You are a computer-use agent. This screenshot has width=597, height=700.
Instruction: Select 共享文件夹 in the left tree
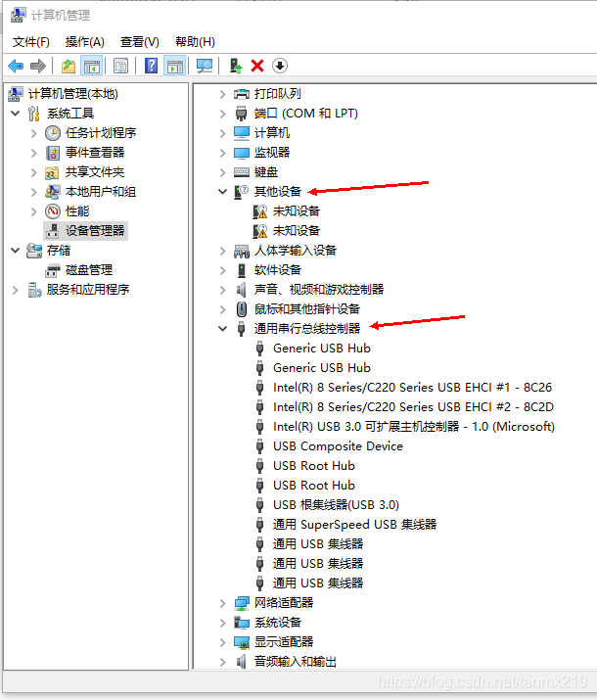(x=95, y=172)
